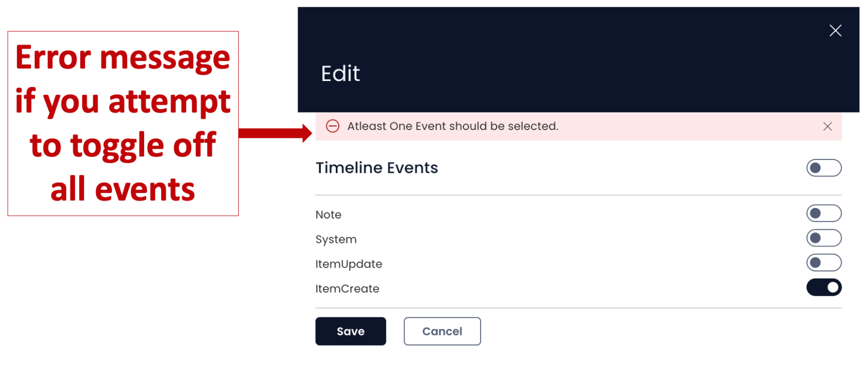Screen dimensions: 868x383
Task: Close the Edit dialog with X icon
Action: (835, 30)
